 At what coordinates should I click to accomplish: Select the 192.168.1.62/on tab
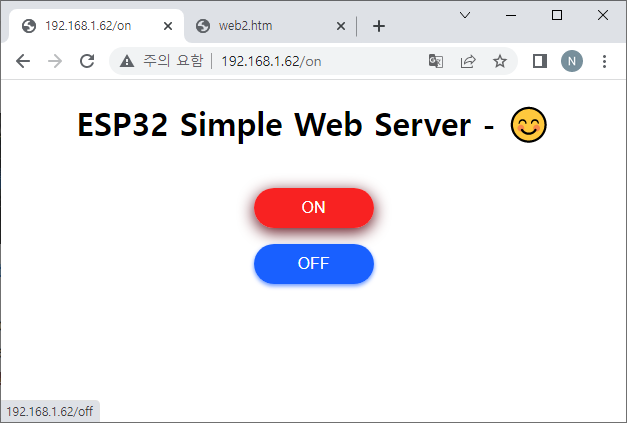coord(96,26)
